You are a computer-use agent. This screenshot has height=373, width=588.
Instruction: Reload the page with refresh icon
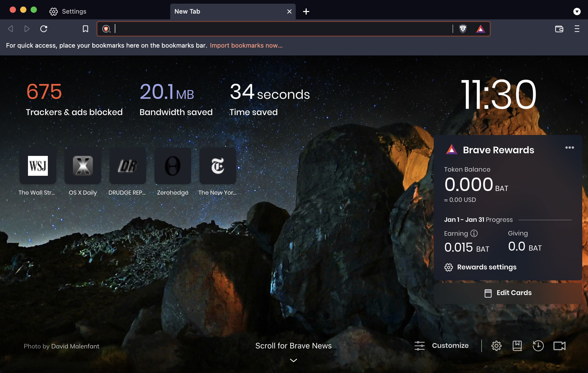coord(44,29)
